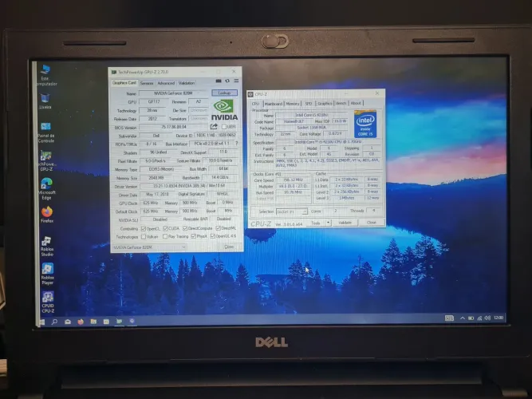Open the Lixeira recycle bin icon
The width and height of the screenshot is (532, 399).
(45, 101)
